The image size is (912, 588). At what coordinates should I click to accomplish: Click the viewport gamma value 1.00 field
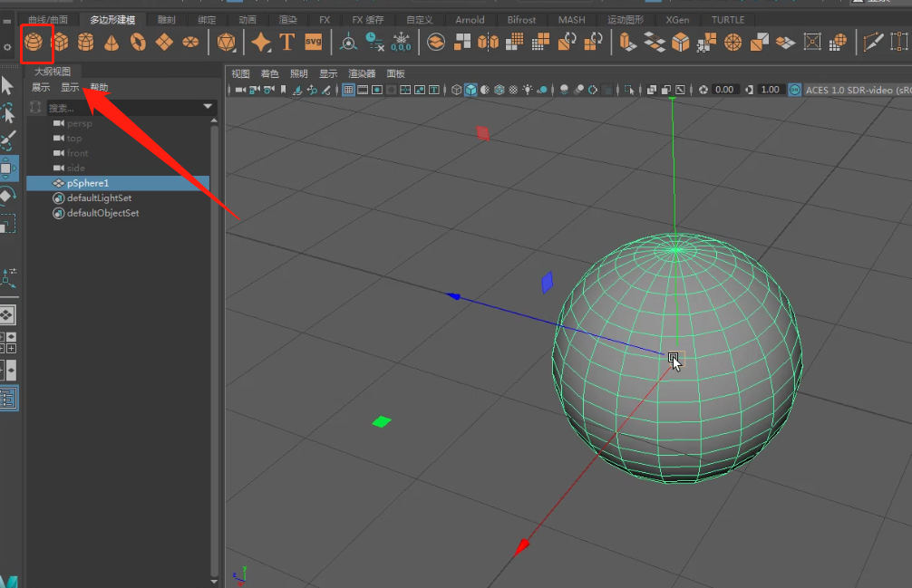tap(770, 90)
